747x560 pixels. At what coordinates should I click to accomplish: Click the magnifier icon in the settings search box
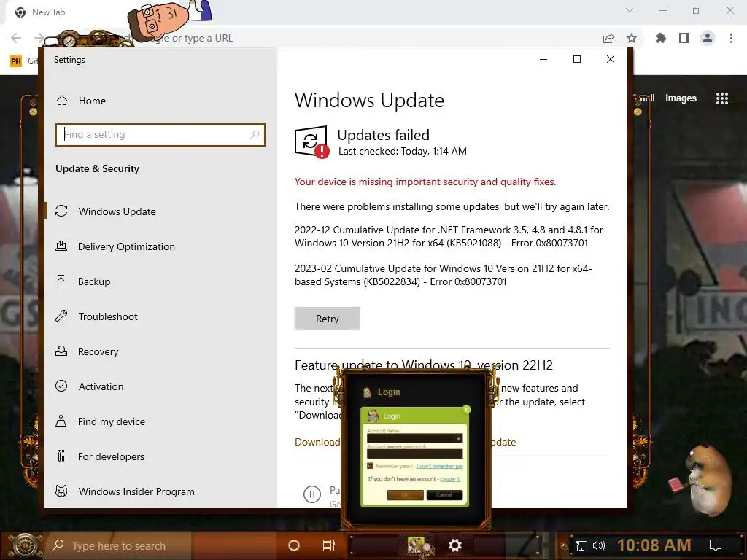point(255,135)
